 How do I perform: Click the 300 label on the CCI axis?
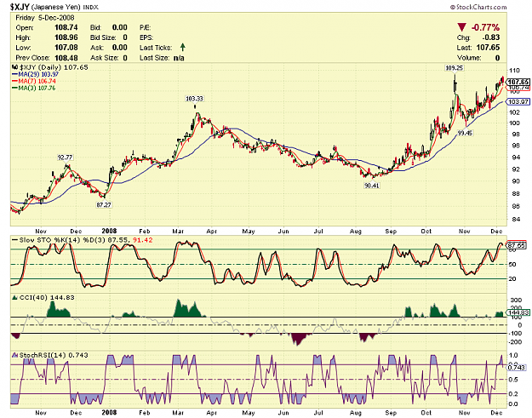point(516,301)
